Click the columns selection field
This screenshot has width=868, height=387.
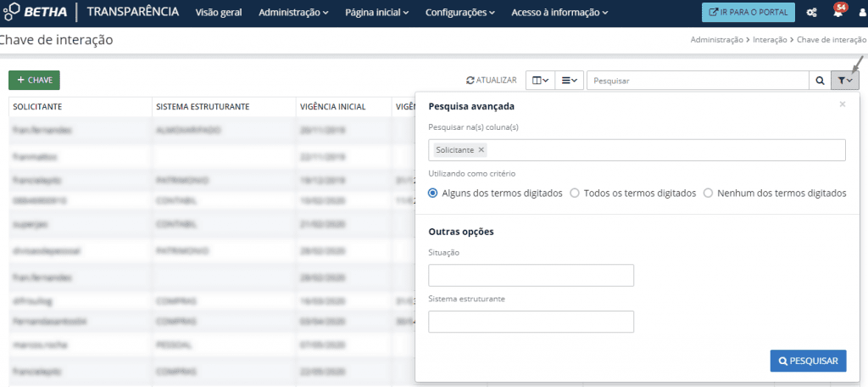tap(637, 150)
